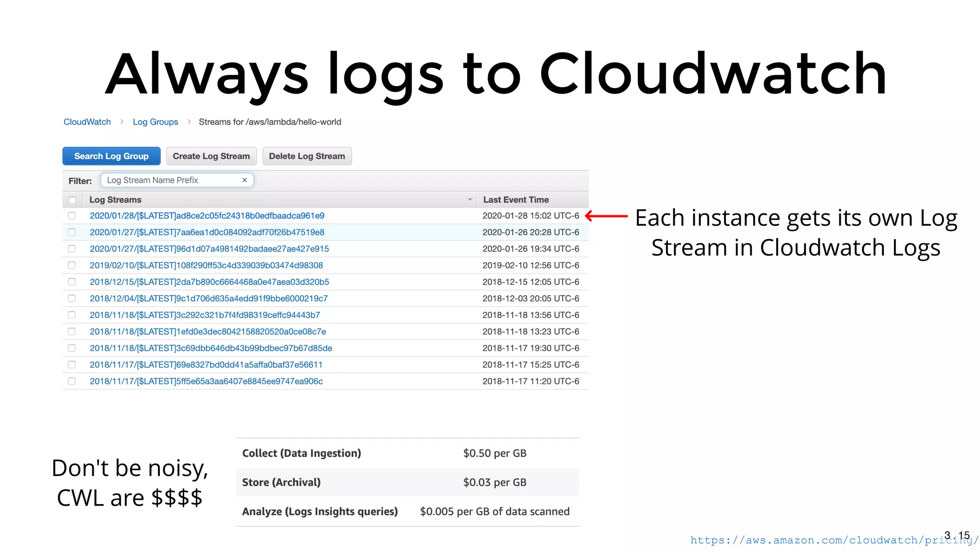Viewport: 980px width, 551px height.
Task: Open log stream 2018/11/17 69e8327bd0dd41a5affa0baf37e56611
Action: (206, 364)
